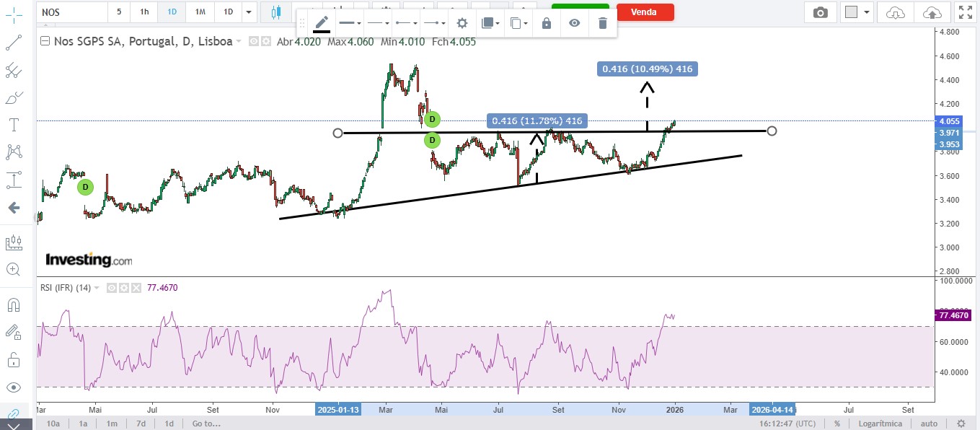
Task: Open the chart pattern tool
Action: (x=13, y=152)
